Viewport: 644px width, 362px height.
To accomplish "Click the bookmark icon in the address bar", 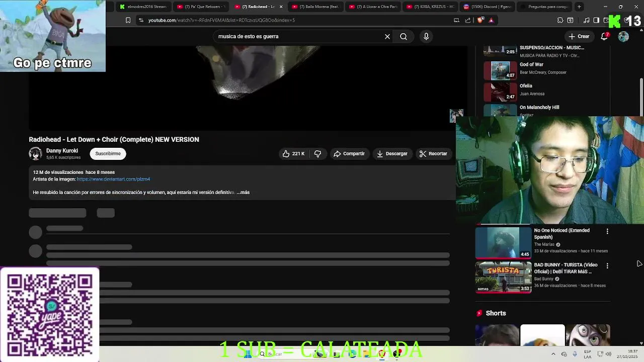I will click(128, 20).
